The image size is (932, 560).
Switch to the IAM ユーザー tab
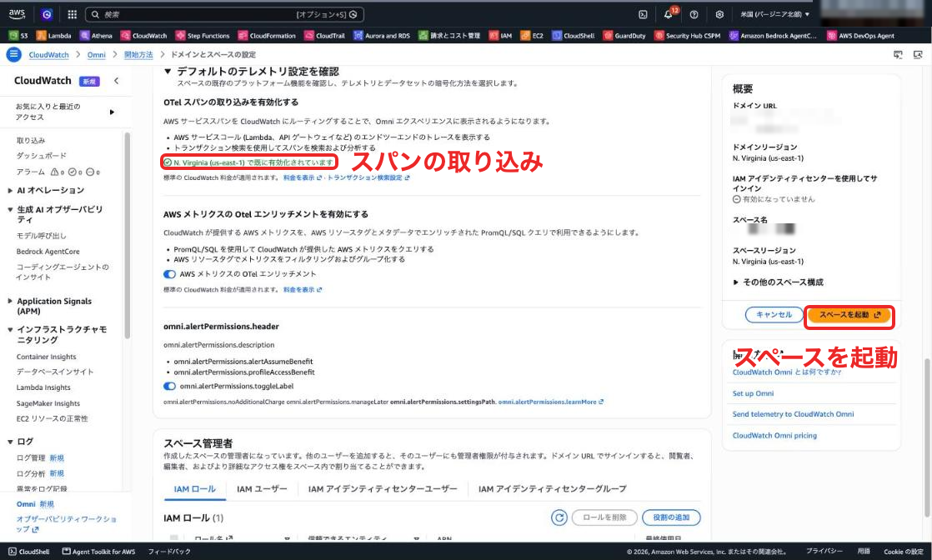[262, 488]
